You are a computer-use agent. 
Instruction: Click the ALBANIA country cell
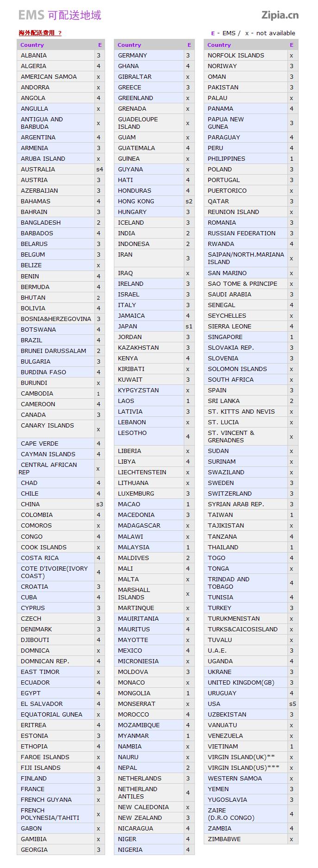[34, 56]
